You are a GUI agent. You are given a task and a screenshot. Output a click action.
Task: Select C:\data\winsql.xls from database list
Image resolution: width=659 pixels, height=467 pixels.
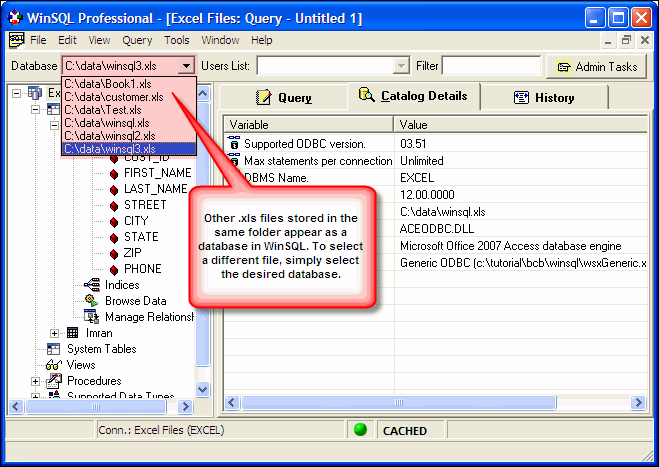[x=129, y=123]
